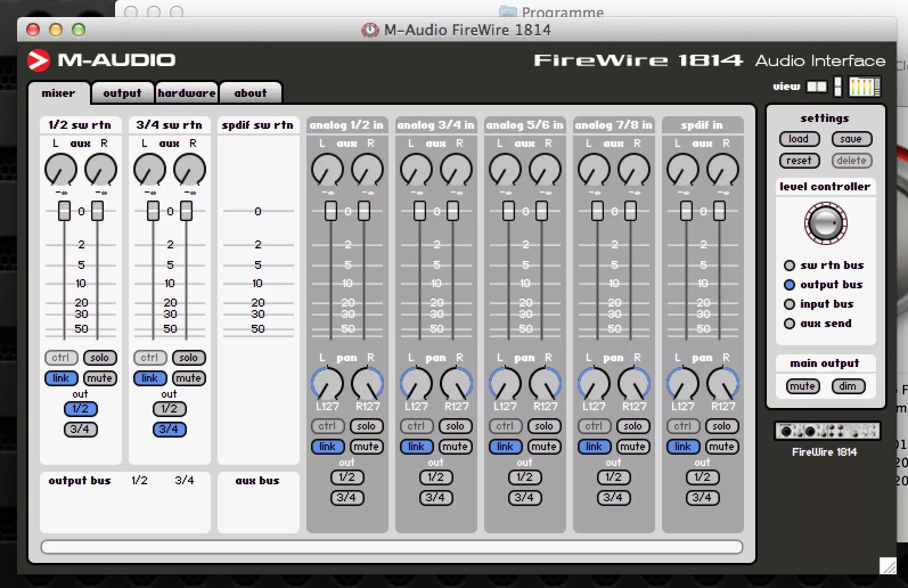Load saved mixer settings
The height and width of the screenshot is (588, 908).
coord(799,139)
